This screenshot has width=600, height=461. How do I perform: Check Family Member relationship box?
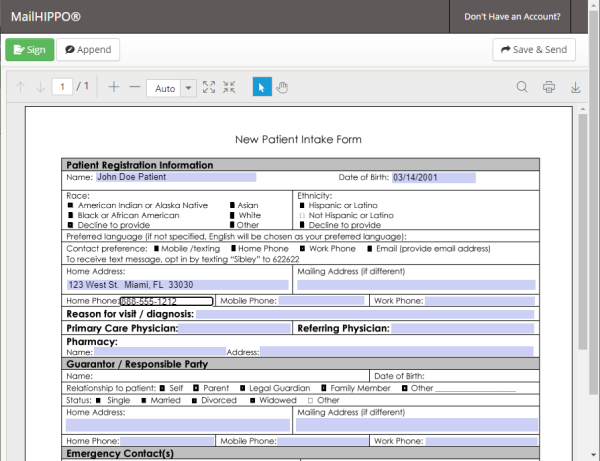(324, 388)
